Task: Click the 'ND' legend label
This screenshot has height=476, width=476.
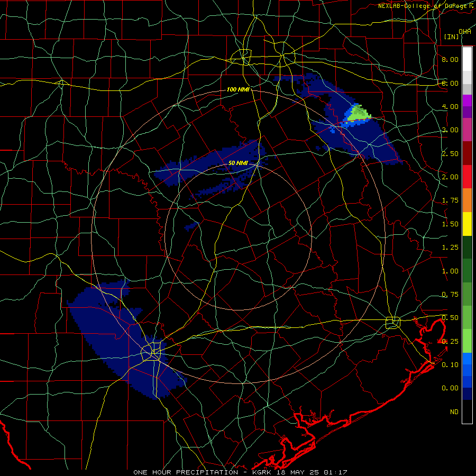Action: [454, 412]
